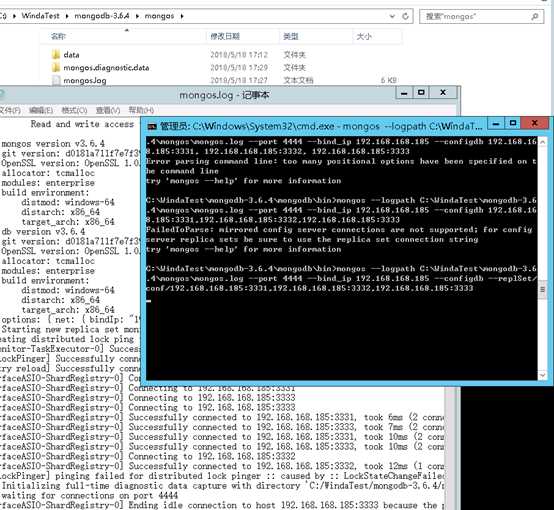554x510 pixels.
Task: Click the cmd scrollbar up arrow
Action: [543, 142]
